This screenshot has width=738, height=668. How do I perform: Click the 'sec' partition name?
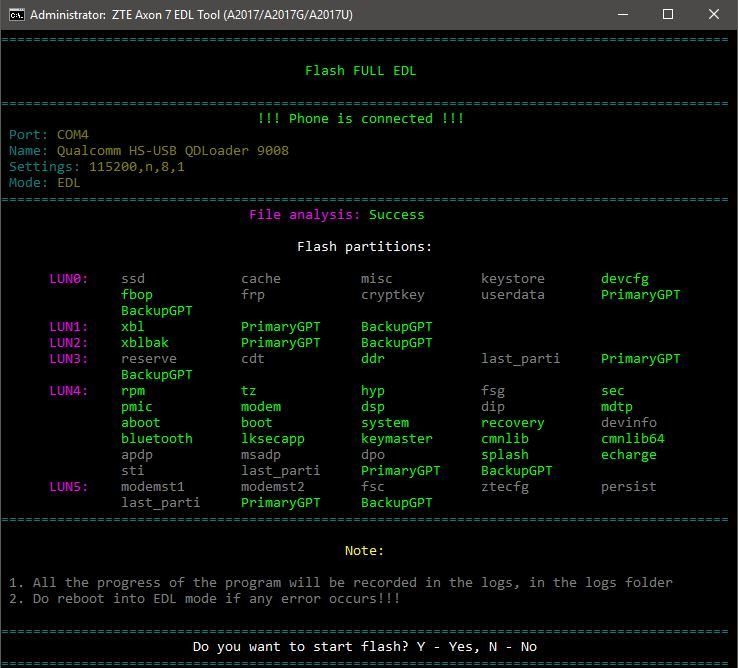612,391
